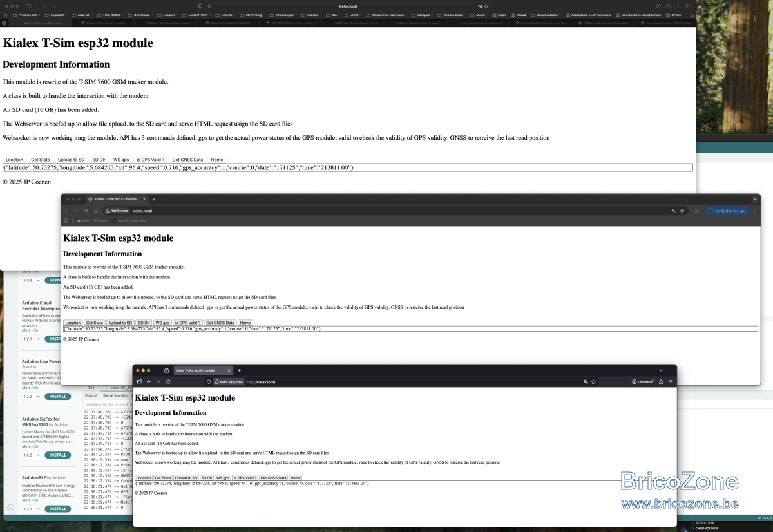Go back in the Firefox window

pos(149,381)
